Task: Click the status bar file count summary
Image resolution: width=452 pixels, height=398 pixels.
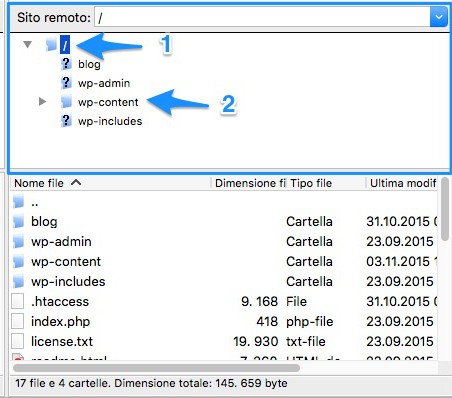Action: [151, 383]
